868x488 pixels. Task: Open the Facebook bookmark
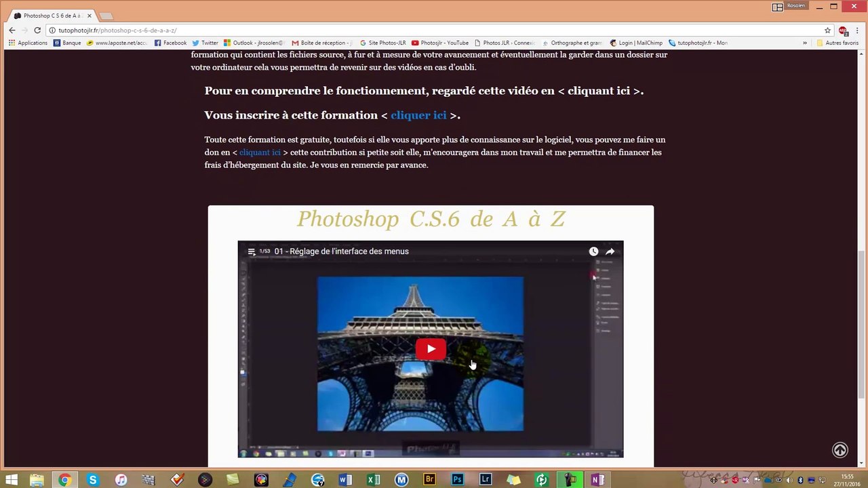(x=170, y=43)
